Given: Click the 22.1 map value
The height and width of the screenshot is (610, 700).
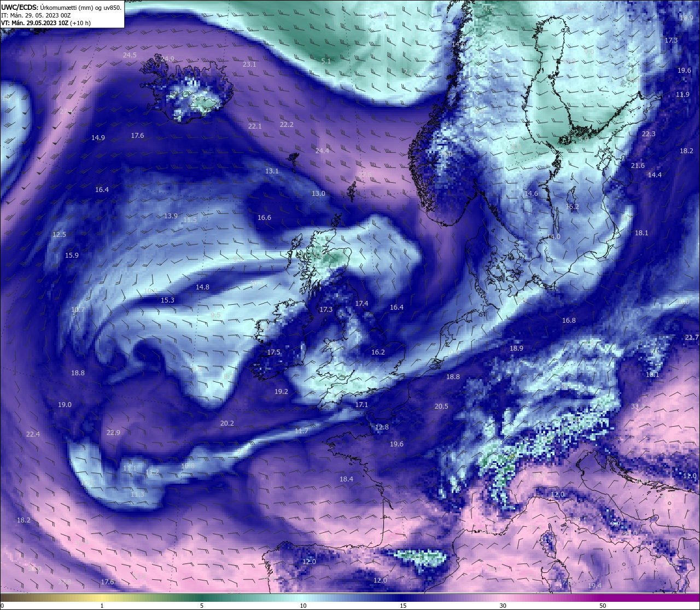Looking at the screenshot, I should click(x=255, y=126).
